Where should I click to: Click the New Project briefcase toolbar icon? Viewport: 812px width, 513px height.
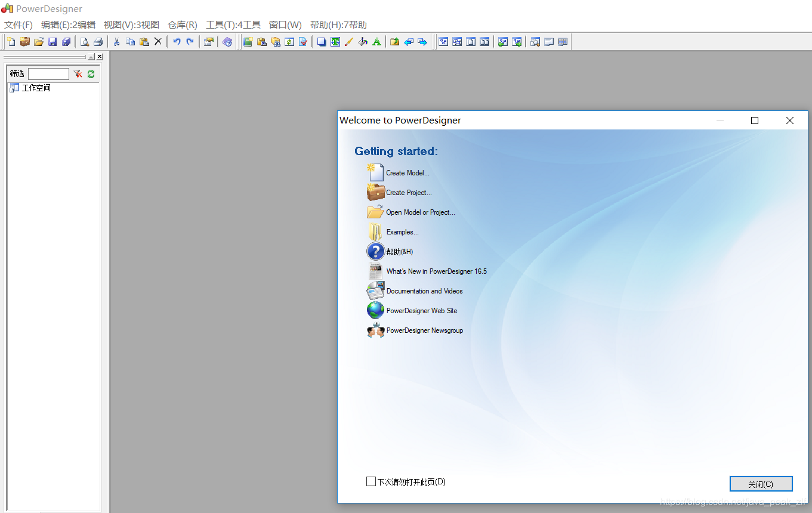pos(25,42)
